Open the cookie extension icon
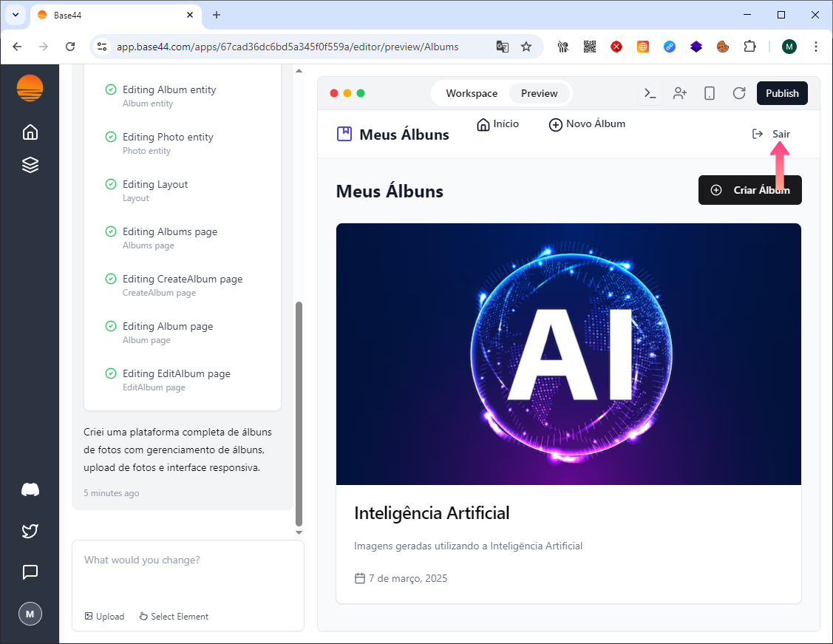The width and height of the screenshot is (833, 644). (723, 47)
